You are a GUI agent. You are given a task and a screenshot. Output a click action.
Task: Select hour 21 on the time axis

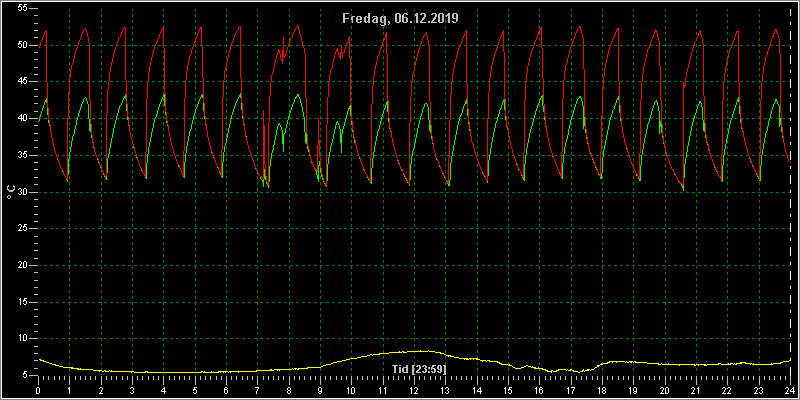[x=696, y=390]
